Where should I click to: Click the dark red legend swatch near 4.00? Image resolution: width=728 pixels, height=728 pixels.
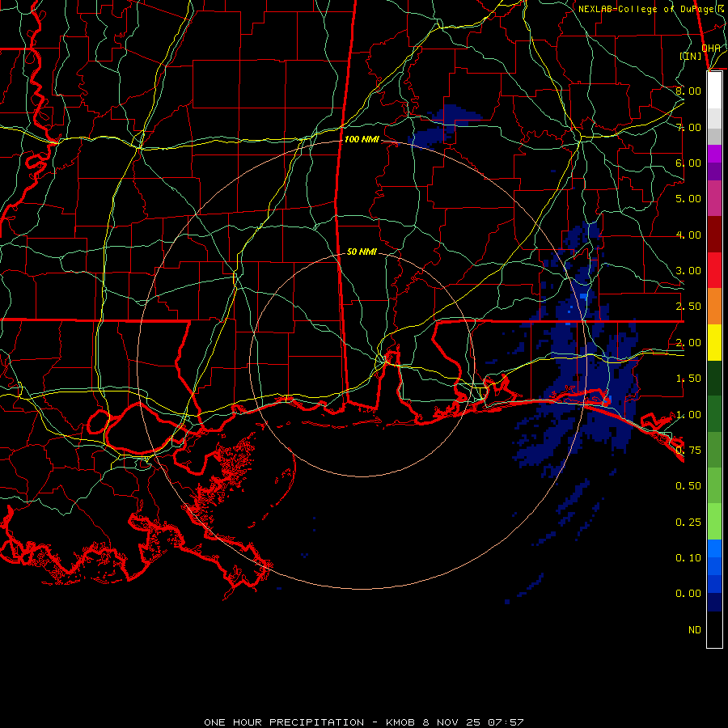714,235
